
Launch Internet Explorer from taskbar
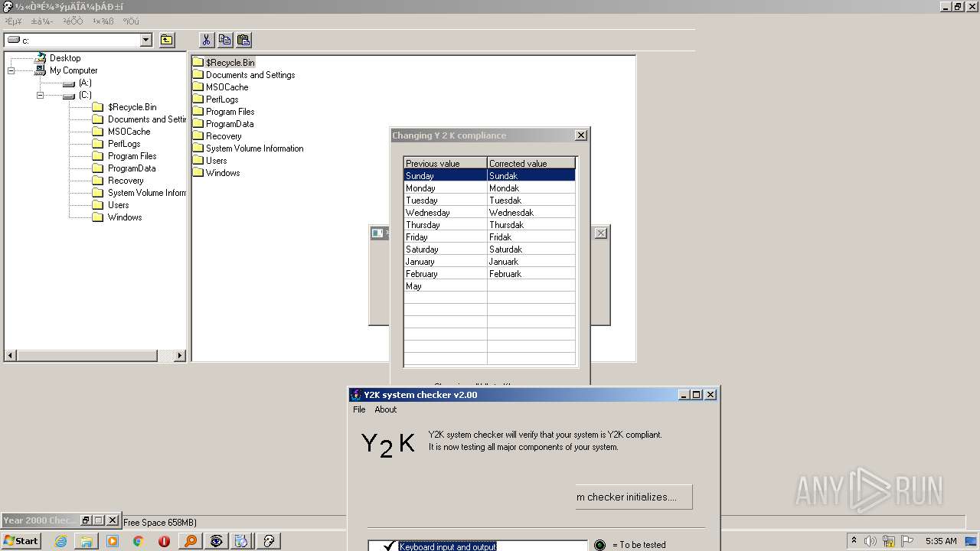[x=60, y=541]
